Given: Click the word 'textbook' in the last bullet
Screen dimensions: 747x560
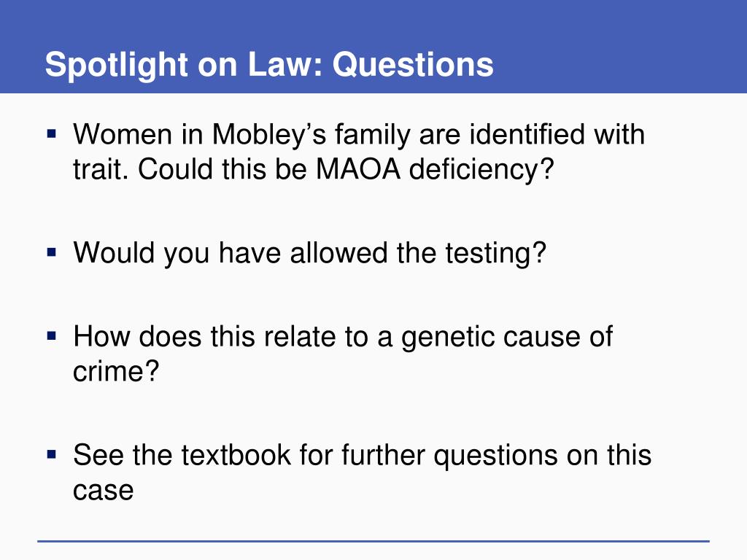Looking at the screenshot, I should (236, 455).
